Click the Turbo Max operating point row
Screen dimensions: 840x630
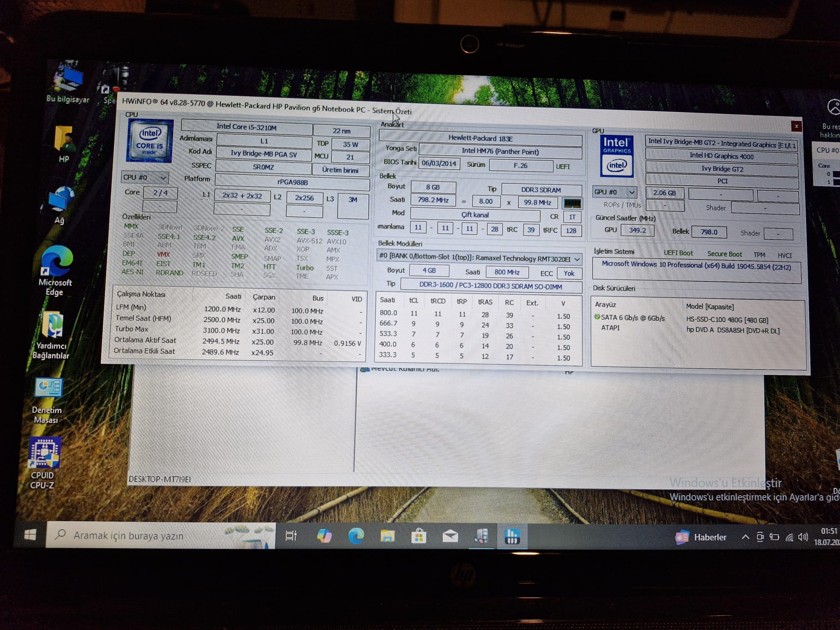(x=238, y=331)
